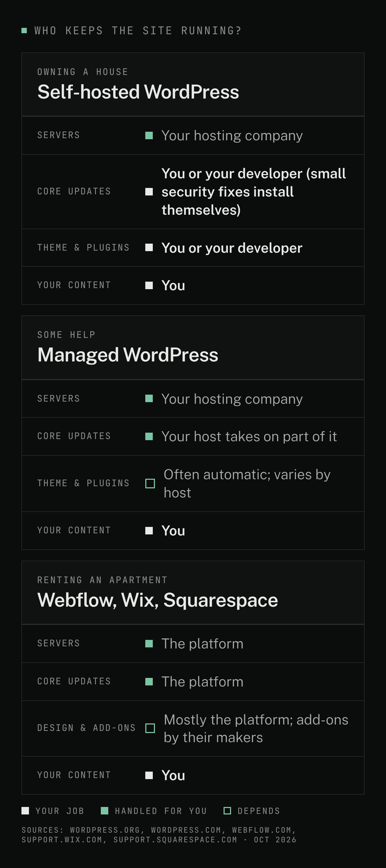Click 'Often automatic; varies by host' text
This screenshot has width=386, height=868.
point(247,484)
